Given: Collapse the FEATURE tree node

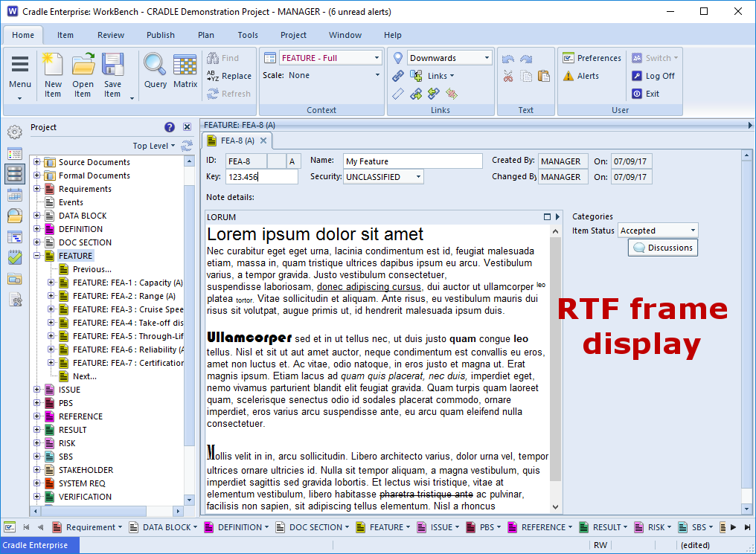Looking at the screenshot, I should pos(36,256).
